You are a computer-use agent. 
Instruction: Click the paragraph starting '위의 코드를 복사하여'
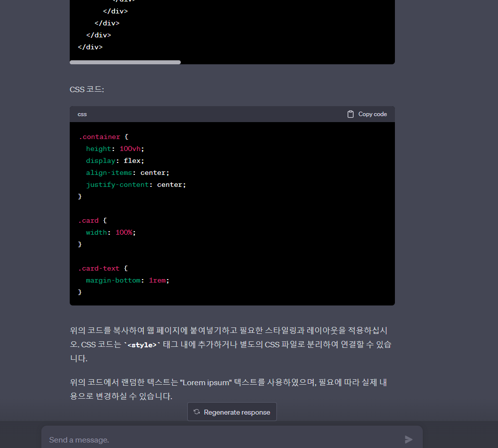point(231,344)
